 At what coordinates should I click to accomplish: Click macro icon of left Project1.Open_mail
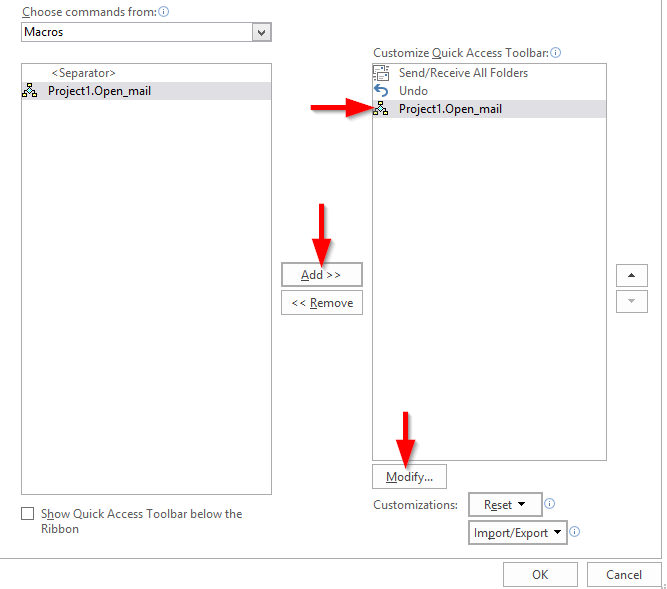tap(30, 91)
